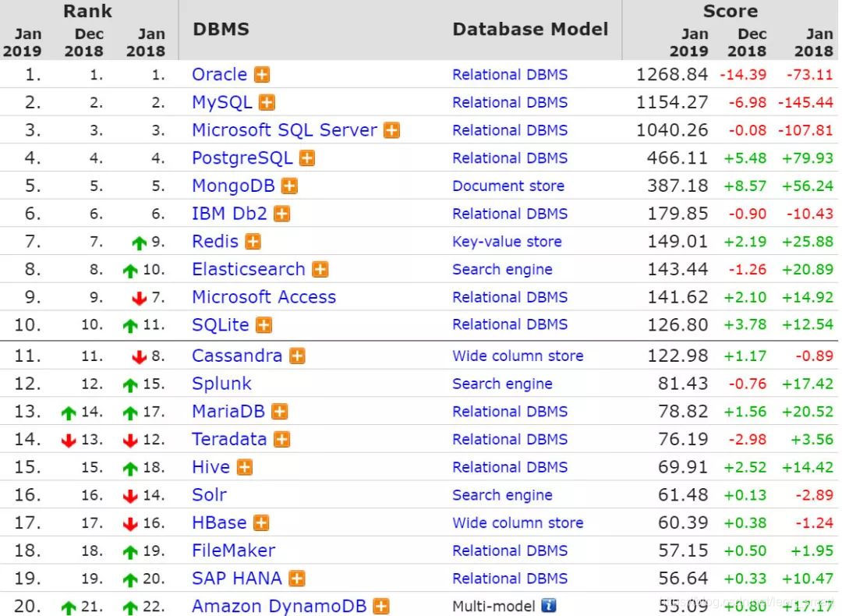Open the MongoDB link
This screenshot has width=842, height=616.
click(x=233, y=186)
